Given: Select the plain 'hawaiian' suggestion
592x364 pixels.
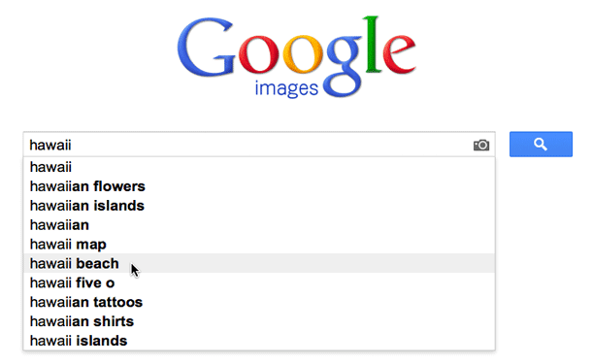Looking at the screenshot, I should pos(259,224).
